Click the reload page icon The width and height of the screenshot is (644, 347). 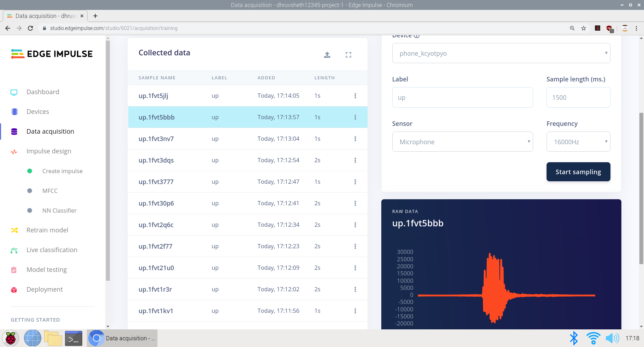[31, 28]
